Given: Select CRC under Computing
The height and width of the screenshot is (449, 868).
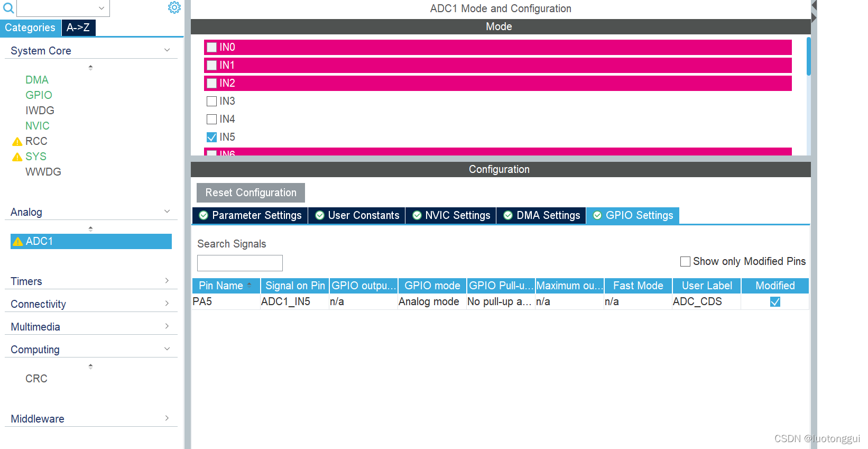Looking at the screenshot, I should coord(36,379).
